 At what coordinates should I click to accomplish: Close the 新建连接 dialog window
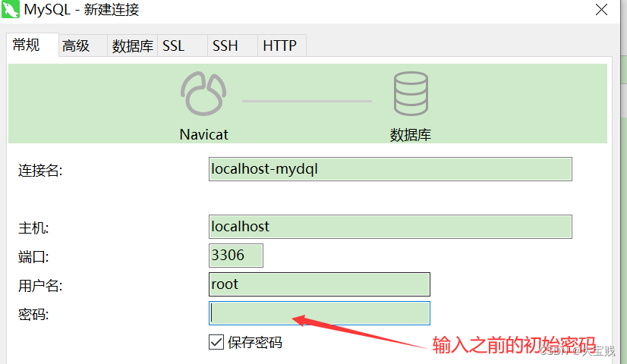pos(601,10)
